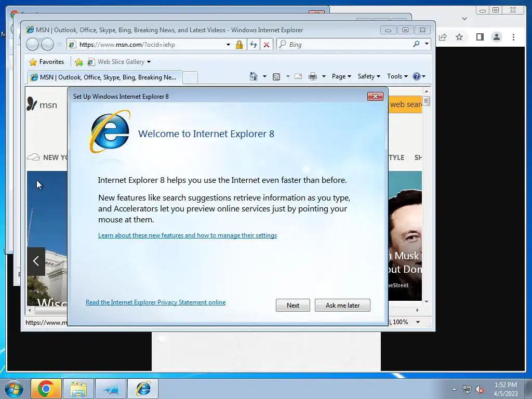The width and height of the screenshot is (532, 399).
Task: Open Chrome profile avatar
Action: (x=496, y=37)
